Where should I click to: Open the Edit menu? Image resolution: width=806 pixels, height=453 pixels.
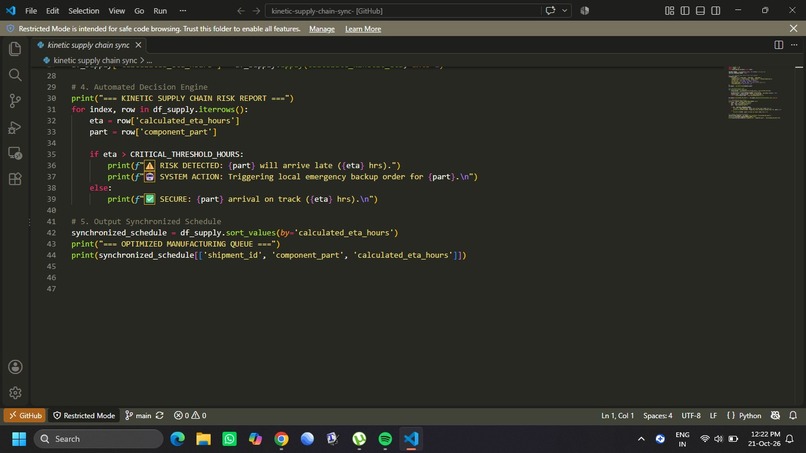pos(52,11)
